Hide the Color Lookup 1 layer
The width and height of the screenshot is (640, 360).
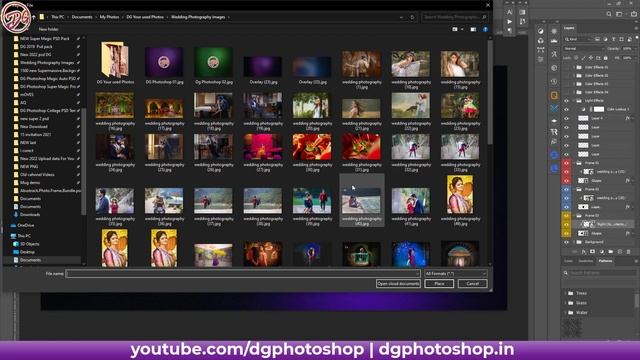point(566,109)
